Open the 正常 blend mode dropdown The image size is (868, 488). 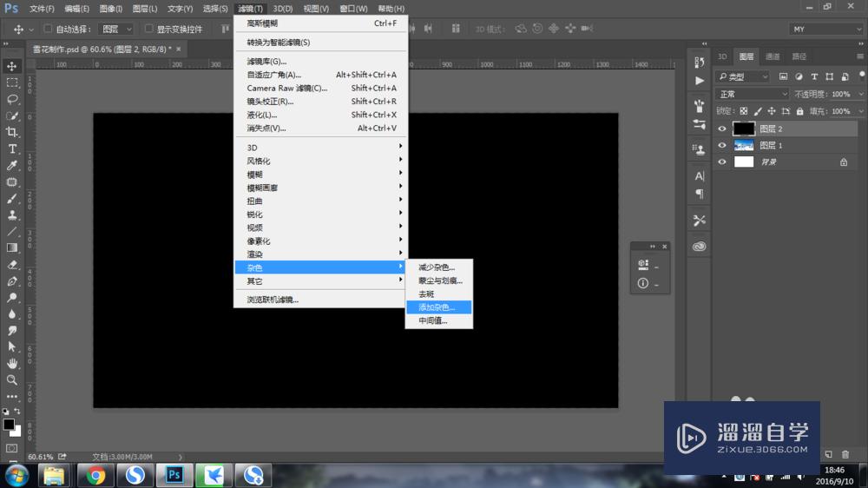pos(753,94)
